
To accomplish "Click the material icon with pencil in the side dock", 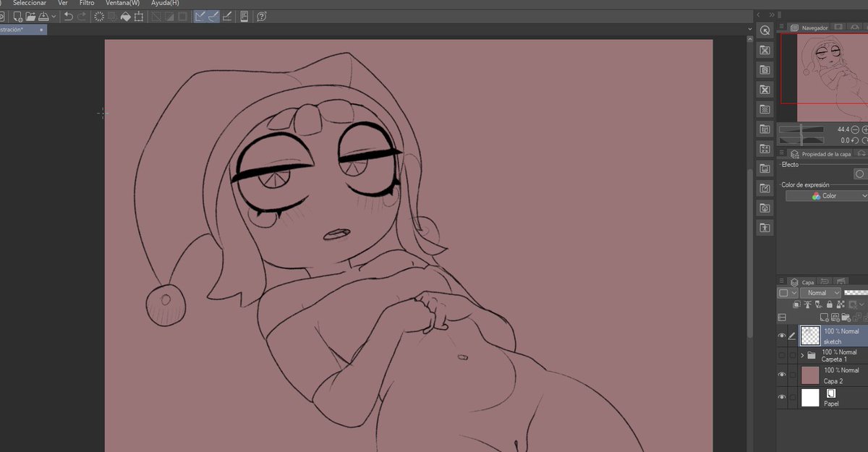I will pos(765,188).
